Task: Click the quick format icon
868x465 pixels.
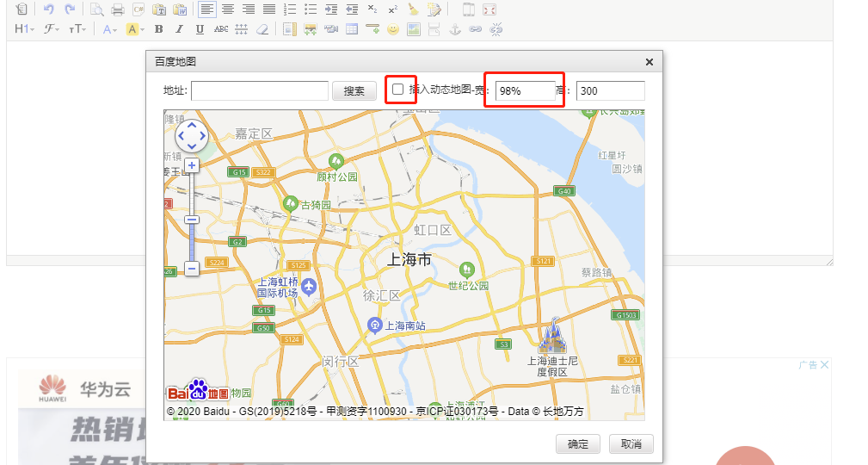Action: (x=434, y=9)
